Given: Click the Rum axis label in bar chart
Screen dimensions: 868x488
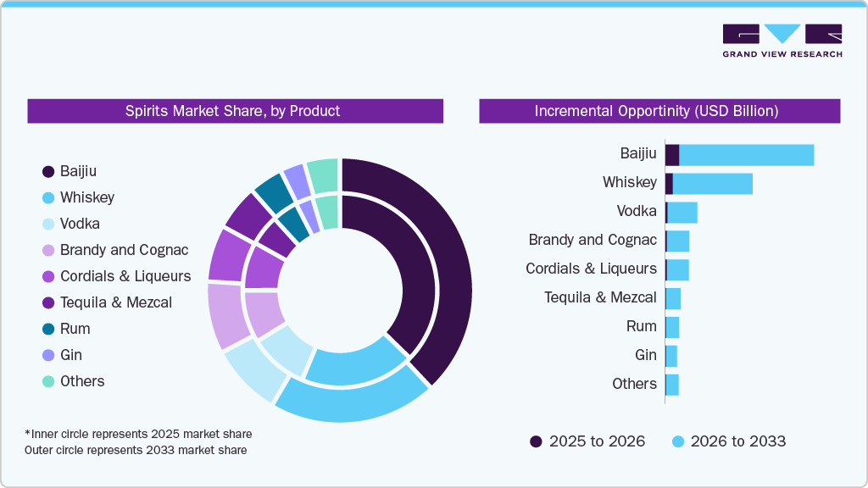Looking at the screenshot, I should (642, 326).
